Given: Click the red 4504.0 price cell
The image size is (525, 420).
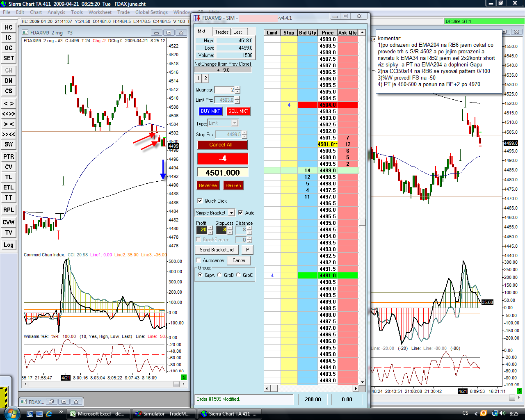Looking at the screenshot, I should 328,105.
